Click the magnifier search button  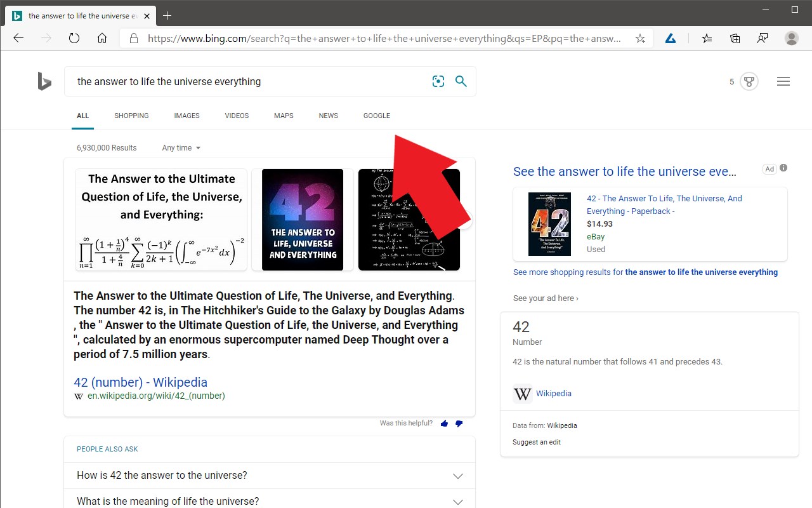[461, 81]
